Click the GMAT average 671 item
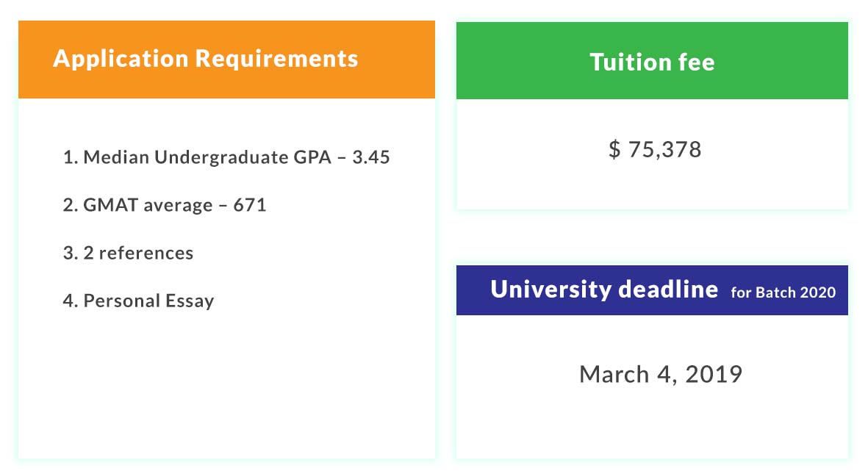 pyautogui.click(x=165, y=206)
